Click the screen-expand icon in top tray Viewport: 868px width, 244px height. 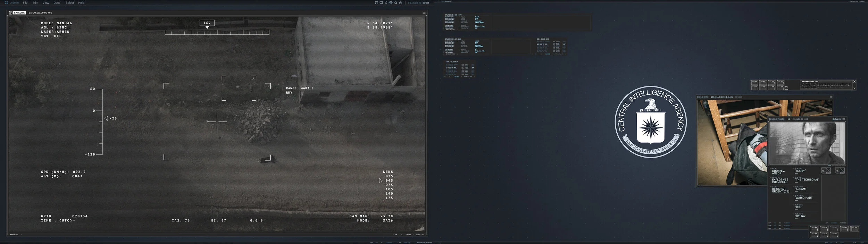click(x=376, y=3)
